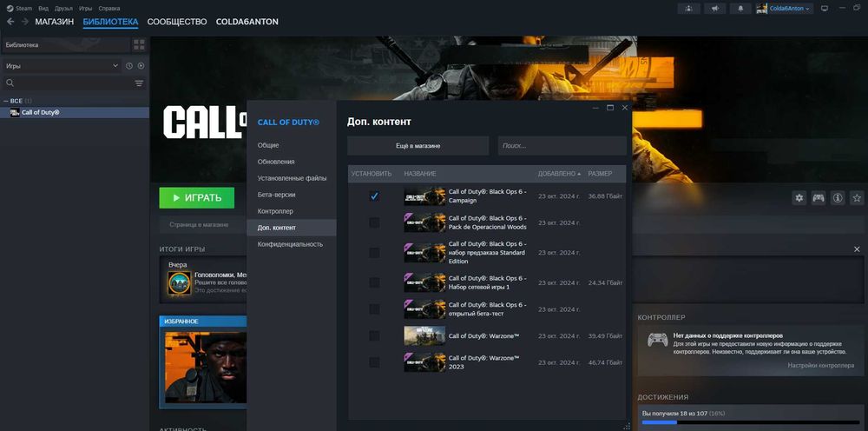Select the Обновления settings section

click(291, 162)
